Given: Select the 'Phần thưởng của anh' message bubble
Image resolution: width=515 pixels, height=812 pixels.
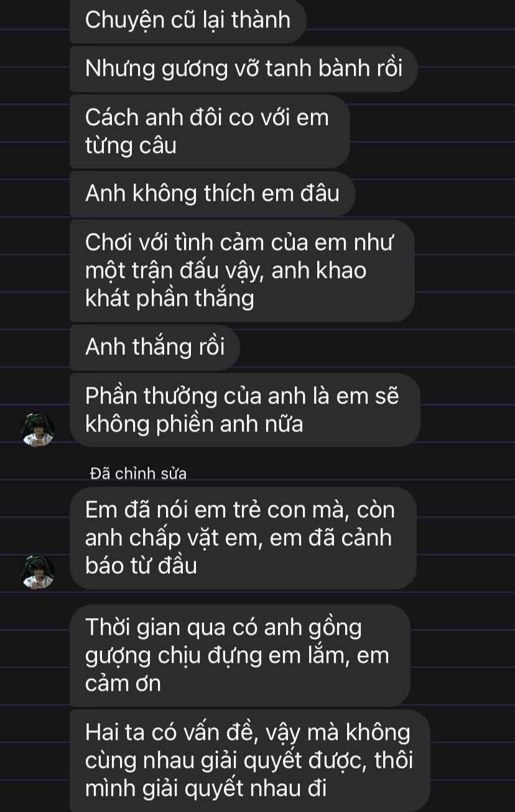Looking at the screenshot, I should pos(245,410).
